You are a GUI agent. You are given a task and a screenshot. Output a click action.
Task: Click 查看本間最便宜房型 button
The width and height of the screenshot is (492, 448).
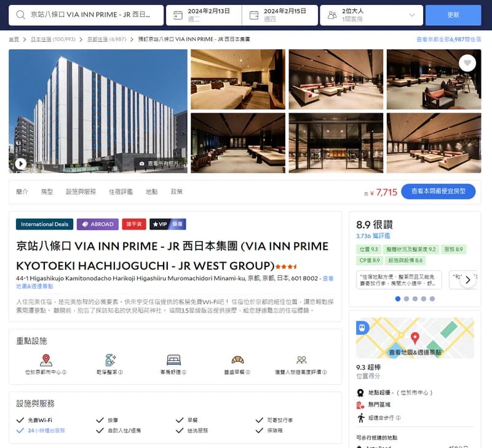tap(438, 191)
